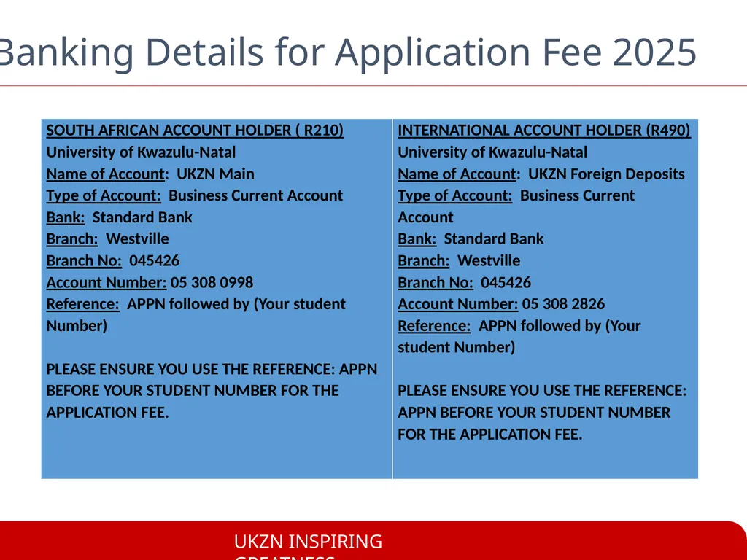This screenshot has width=747, height=560.
Task: Click the 'Banking Details for Application Fee 2025' title
Action: (x=348, y=52)
